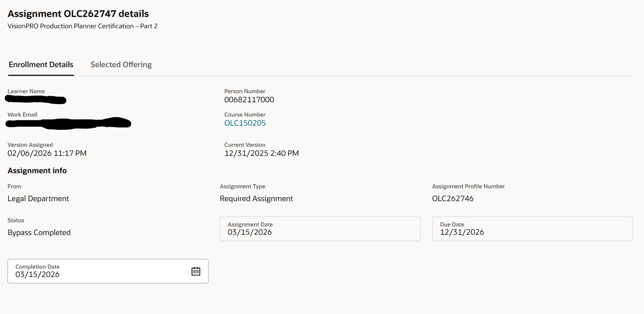Open course number link OLC150205

(x=245, y=123)
